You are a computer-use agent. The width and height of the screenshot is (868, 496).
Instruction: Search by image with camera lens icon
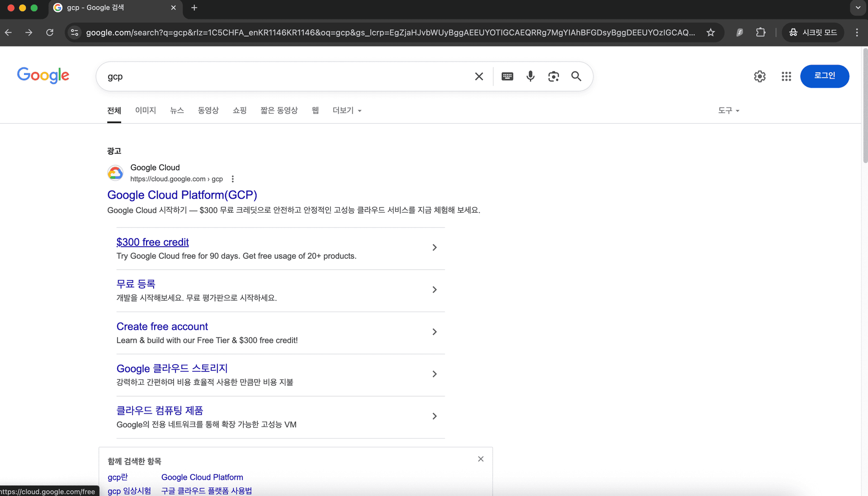tap(553, 76)
